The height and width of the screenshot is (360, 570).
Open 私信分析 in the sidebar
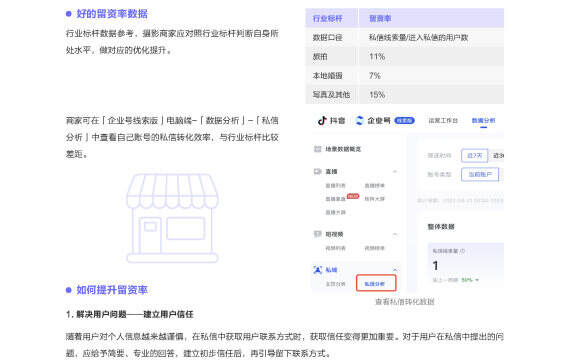pos(376,283)
